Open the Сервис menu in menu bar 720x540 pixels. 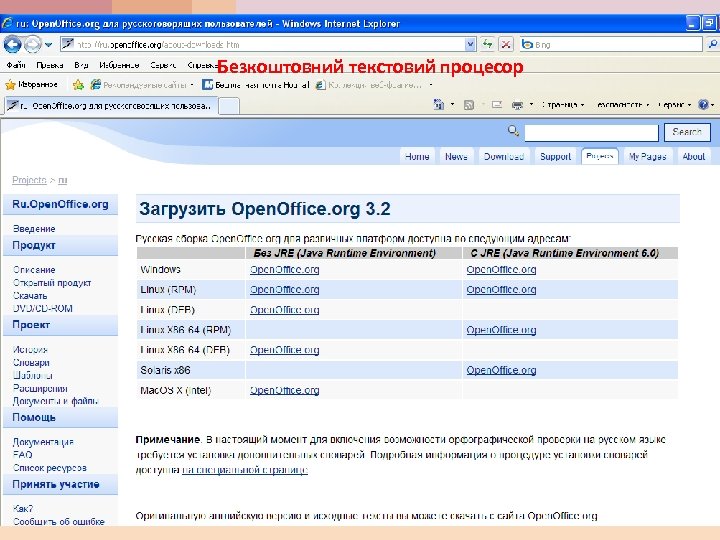[x=163, y=65]
